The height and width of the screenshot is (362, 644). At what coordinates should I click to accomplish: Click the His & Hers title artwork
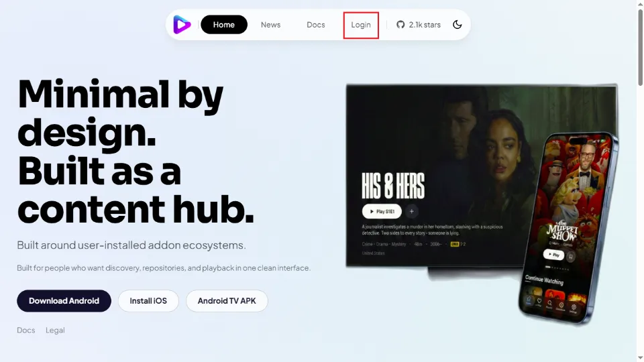tap(393, 186)
